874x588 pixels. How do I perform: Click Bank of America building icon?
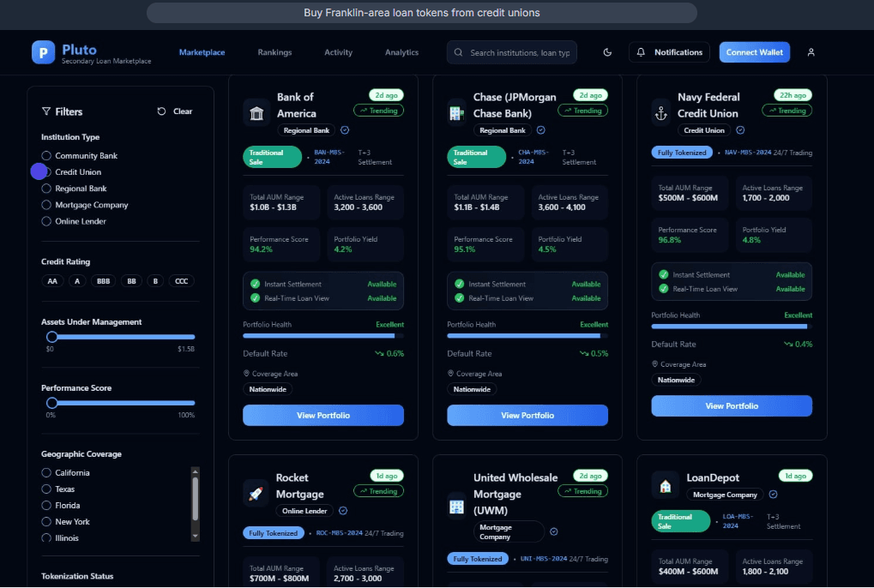tap(256, 113)
